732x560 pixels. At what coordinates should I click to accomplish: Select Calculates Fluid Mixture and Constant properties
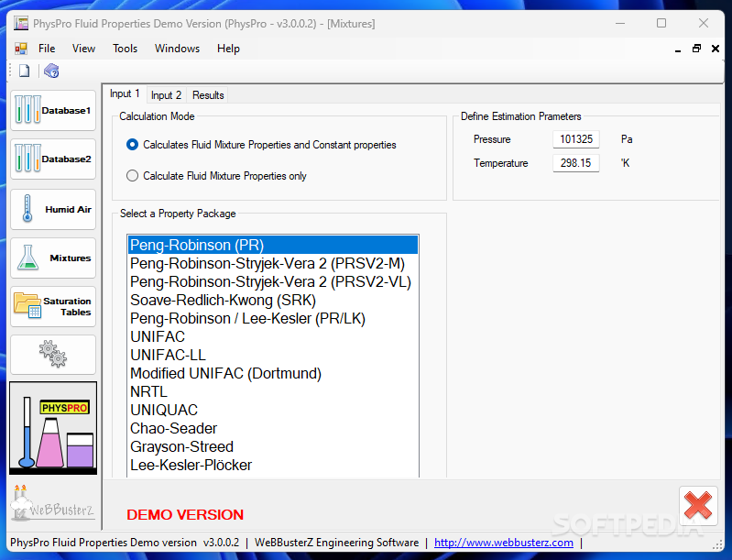coord(261,145)
